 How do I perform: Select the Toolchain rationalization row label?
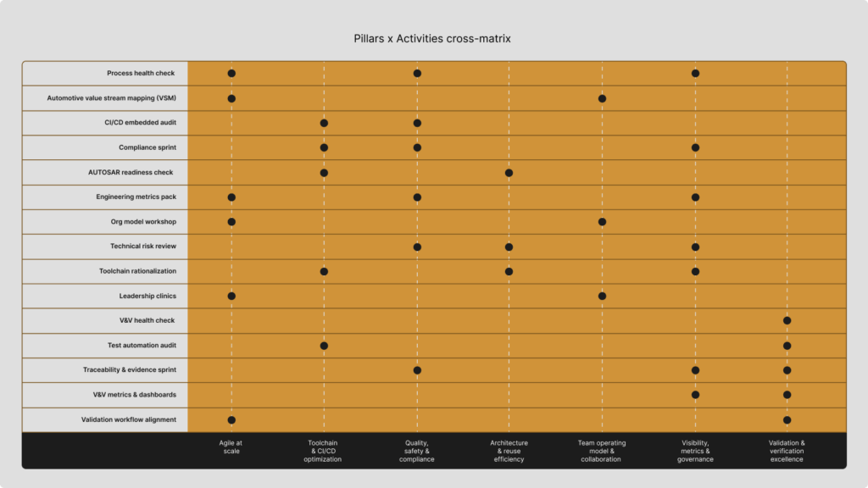click(138, 271)
